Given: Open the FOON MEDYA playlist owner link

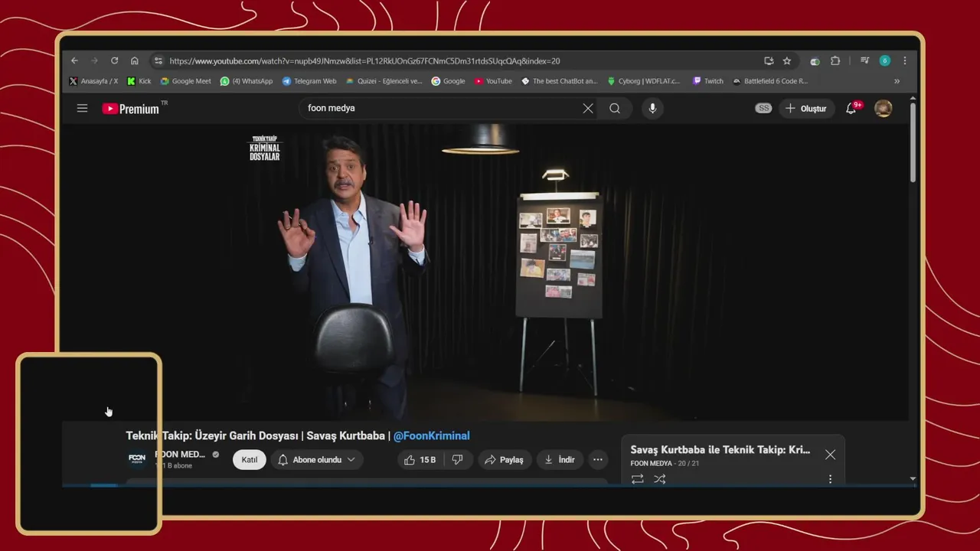Looking at the screenshot, I should tap(651, 464).
